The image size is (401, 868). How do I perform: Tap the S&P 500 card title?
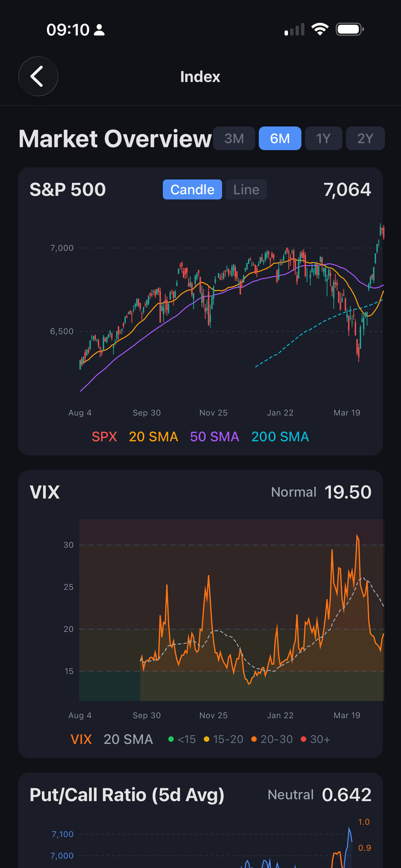tap(68, 189)
